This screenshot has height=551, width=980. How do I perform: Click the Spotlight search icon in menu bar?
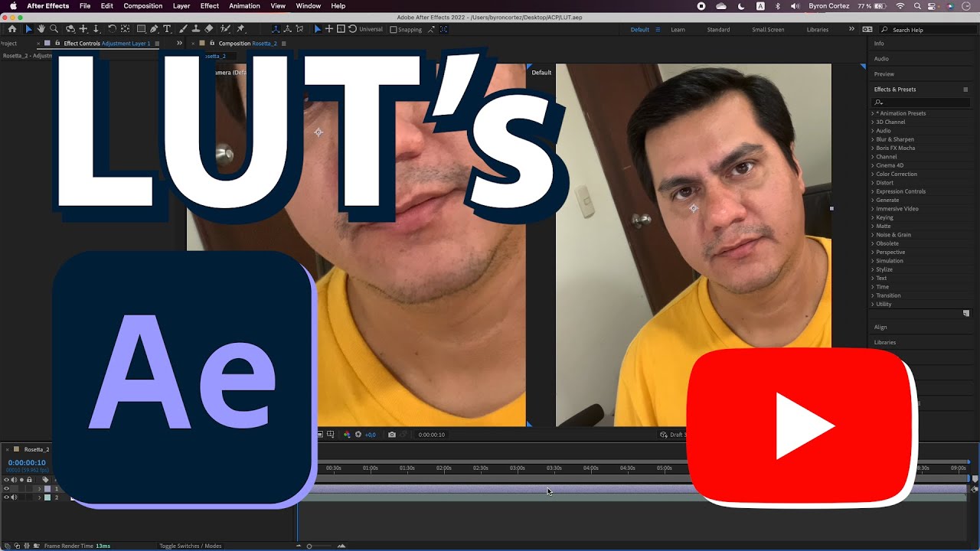(x=917, y=6)
